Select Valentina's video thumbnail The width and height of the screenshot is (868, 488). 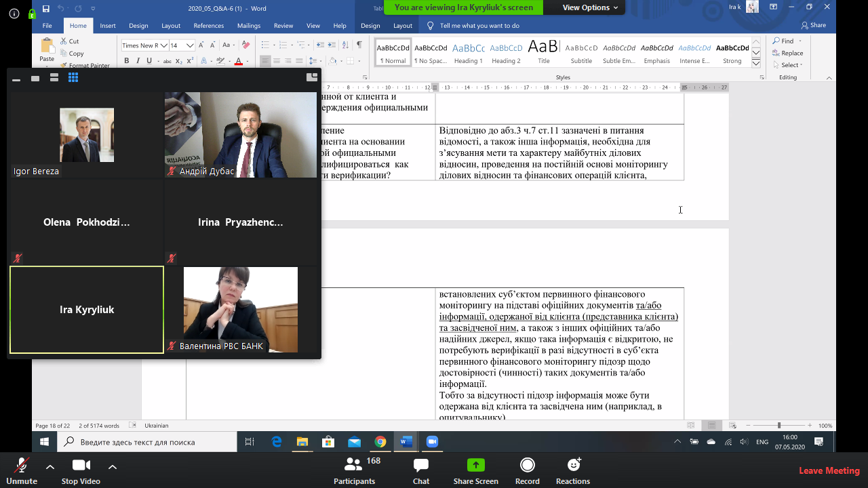(241, 309)
